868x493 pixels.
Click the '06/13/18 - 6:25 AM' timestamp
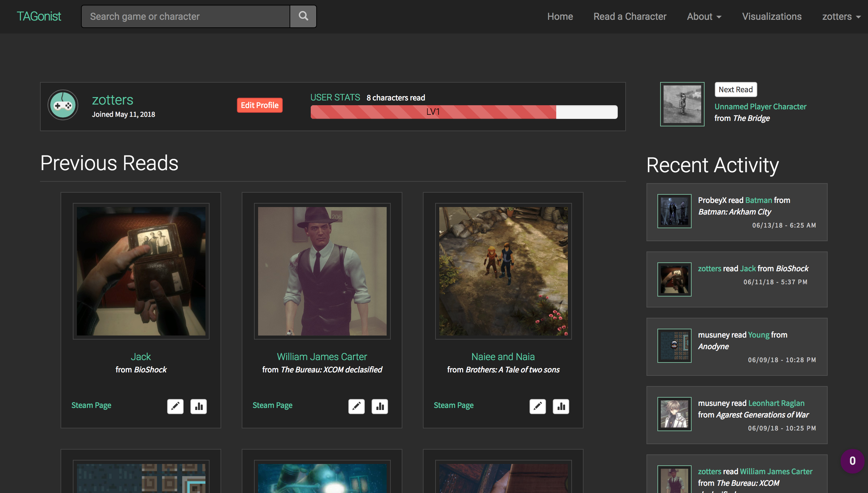(x=784, y=225)
